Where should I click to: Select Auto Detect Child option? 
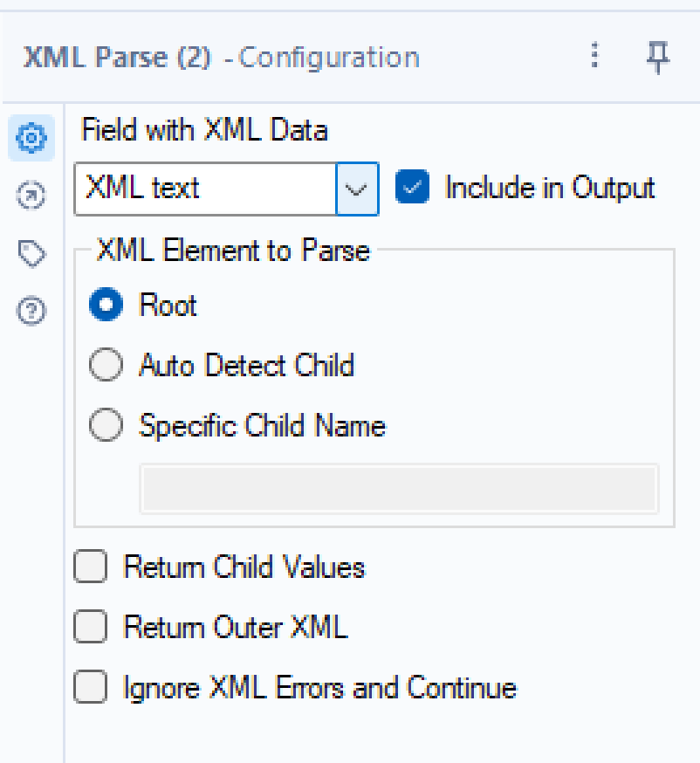[106, 365]
